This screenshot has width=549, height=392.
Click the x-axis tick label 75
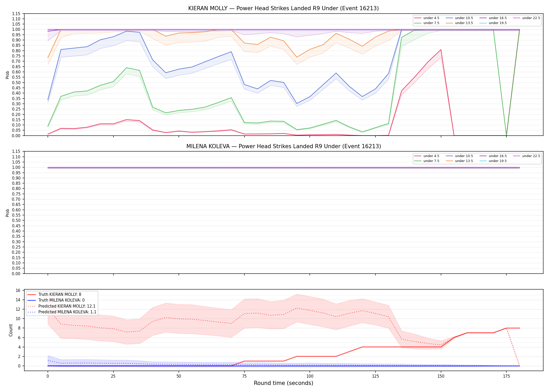[244, 376]
